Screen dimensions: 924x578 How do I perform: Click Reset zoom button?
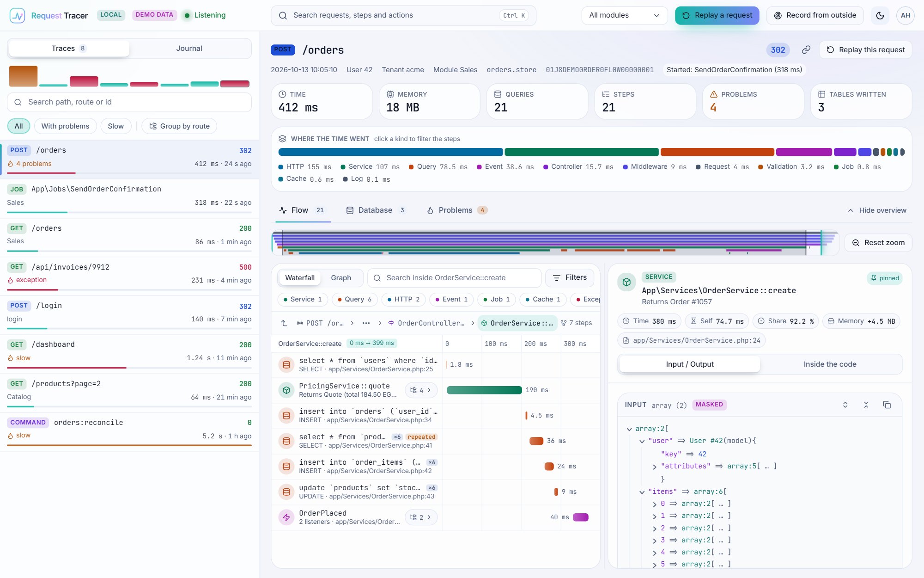(x=878, y=243)
